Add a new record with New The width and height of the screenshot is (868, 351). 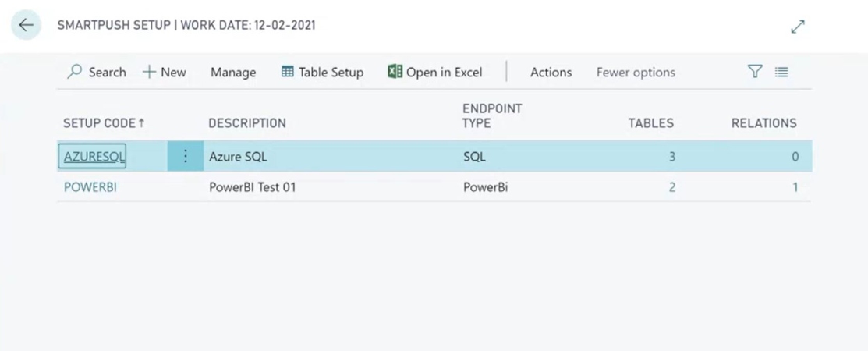[x=165, y=72]
